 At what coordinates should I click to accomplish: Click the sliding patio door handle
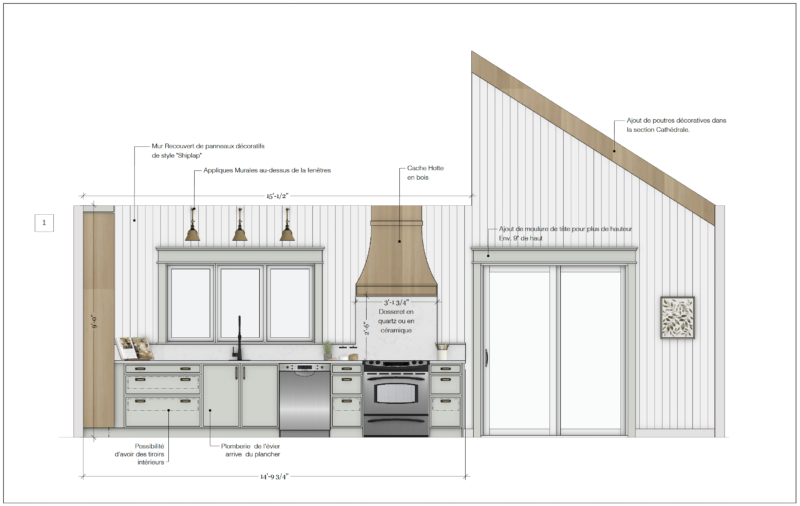point(486,358)
